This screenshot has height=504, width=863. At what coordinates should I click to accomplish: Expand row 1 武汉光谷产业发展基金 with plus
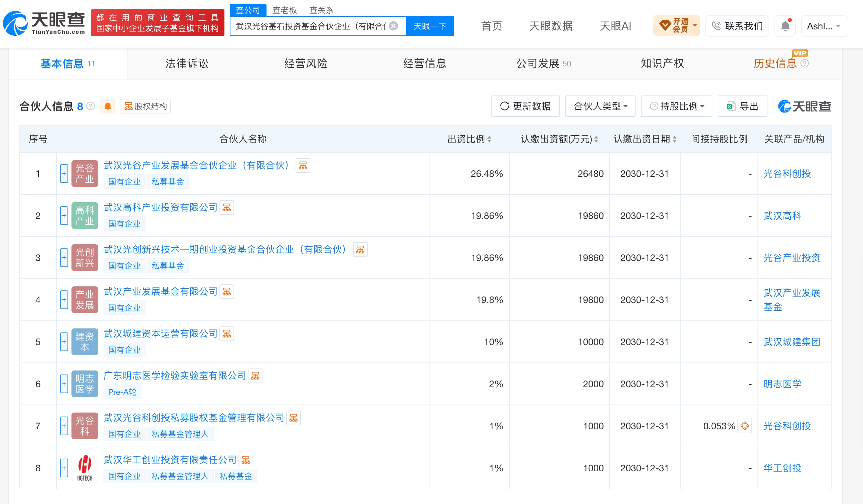(x=64, y=174)
